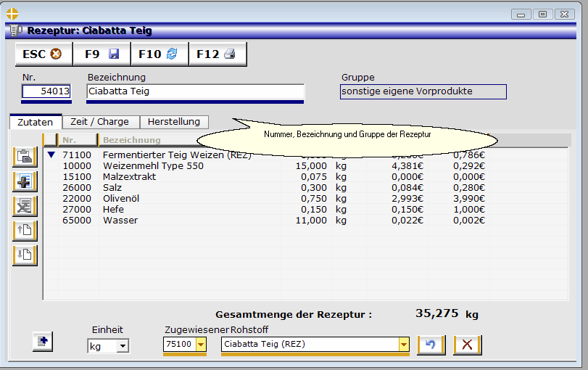This screenshot has height=370, width=588.
Task: Click the small page-with-arrow icon left of Einheit
Action: pyautogui.click(x=42, y=342)
